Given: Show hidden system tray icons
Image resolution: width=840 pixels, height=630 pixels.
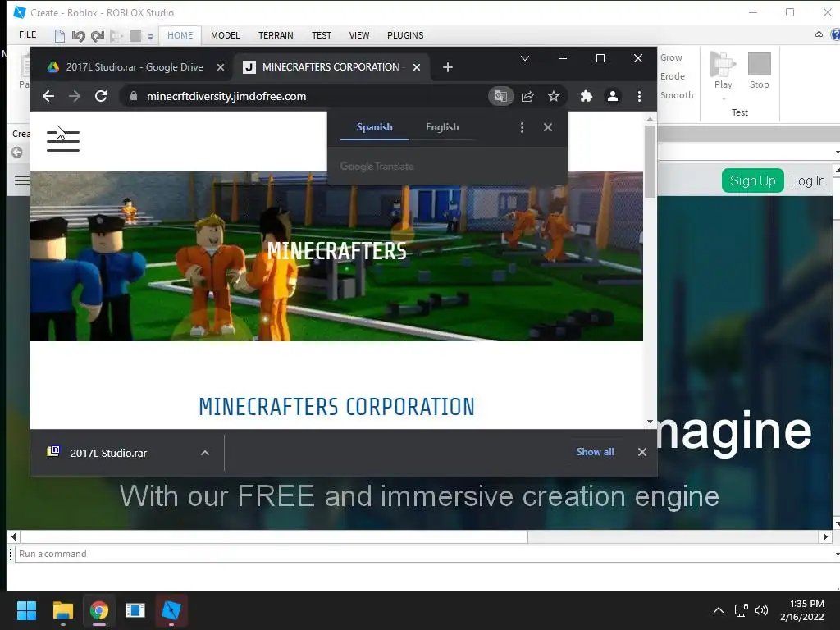Looking at the screenshot, I should (719, 610).
